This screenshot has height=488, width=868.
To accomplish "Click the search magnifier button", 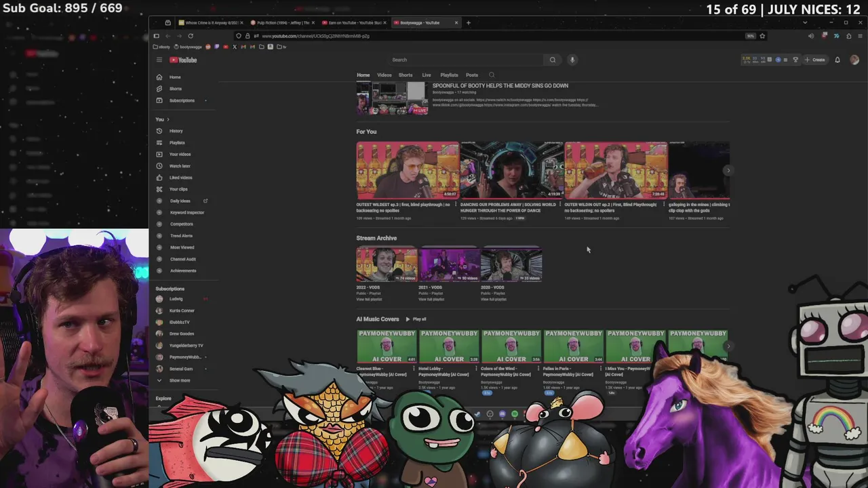I will click(x=553, y=60).
